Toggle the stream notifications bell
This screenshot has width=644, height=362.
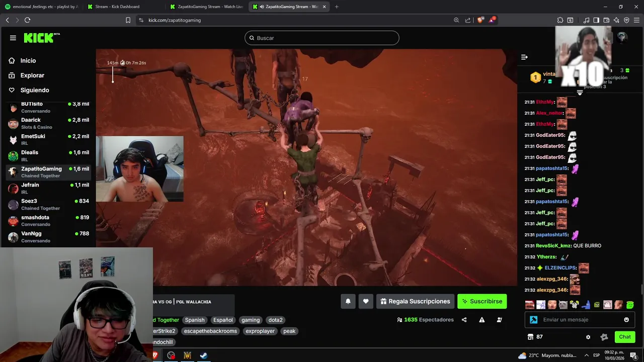point(348,301)
